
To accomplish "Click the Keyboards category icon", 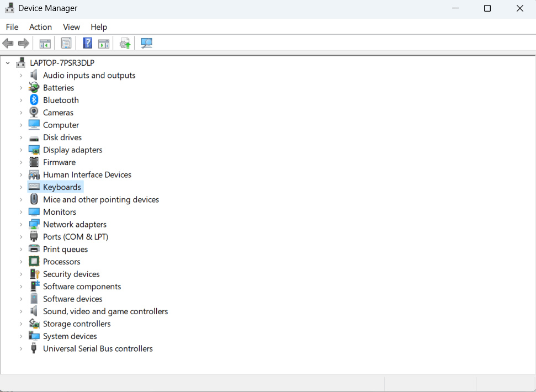I will [34, 187].
